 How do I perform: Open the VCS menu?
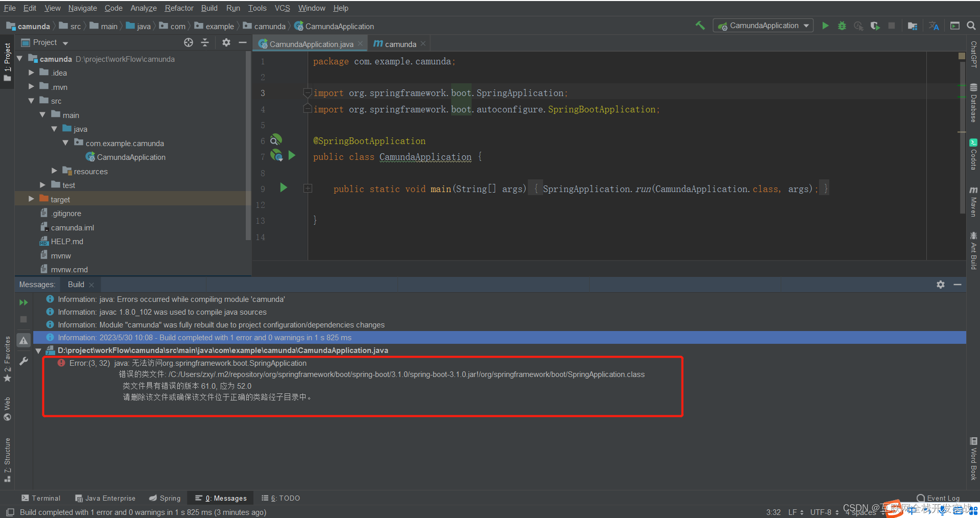click(282, 8)
